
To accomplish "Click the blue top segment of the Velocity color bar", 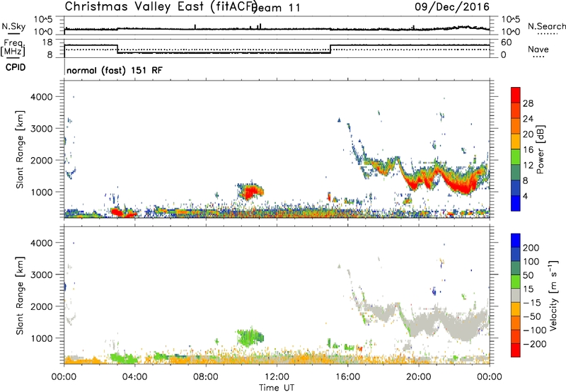I will (516, 241).
